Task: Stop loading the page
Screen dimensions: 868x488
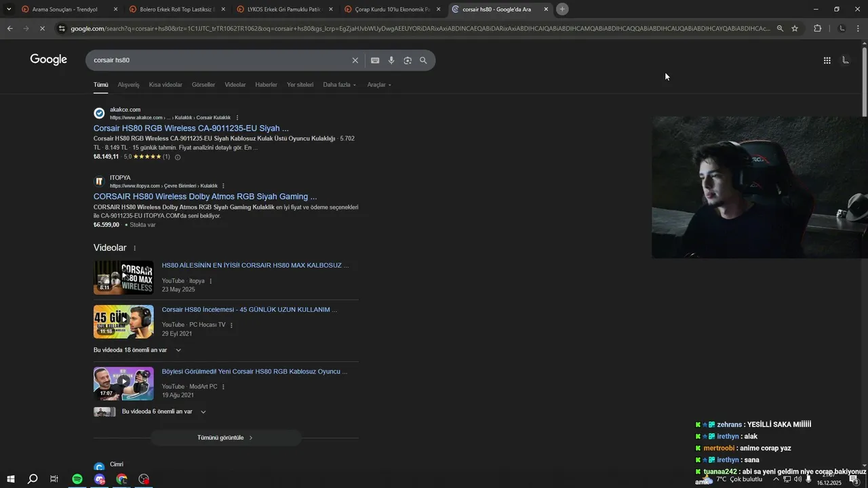Action: [x=41, y=28]
